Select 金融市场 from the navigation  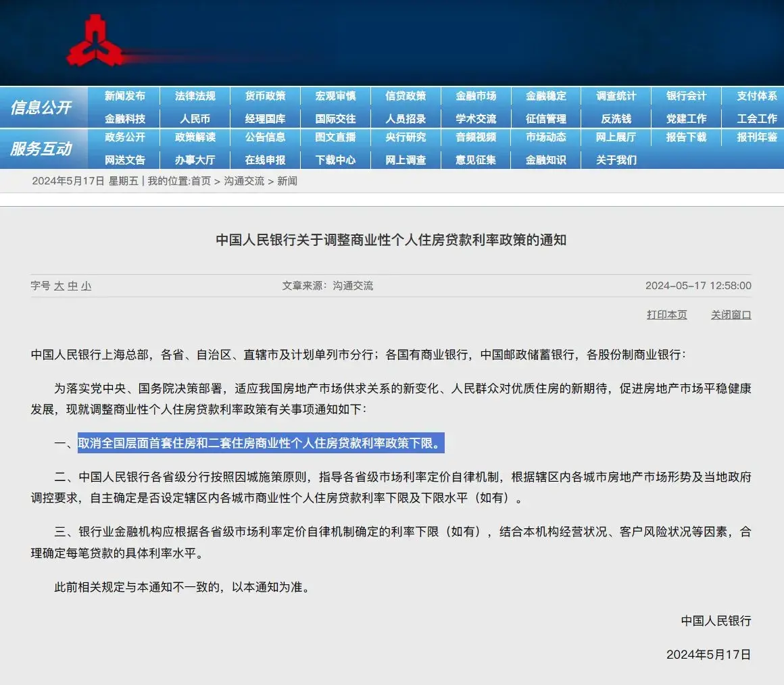pos(476,96)
